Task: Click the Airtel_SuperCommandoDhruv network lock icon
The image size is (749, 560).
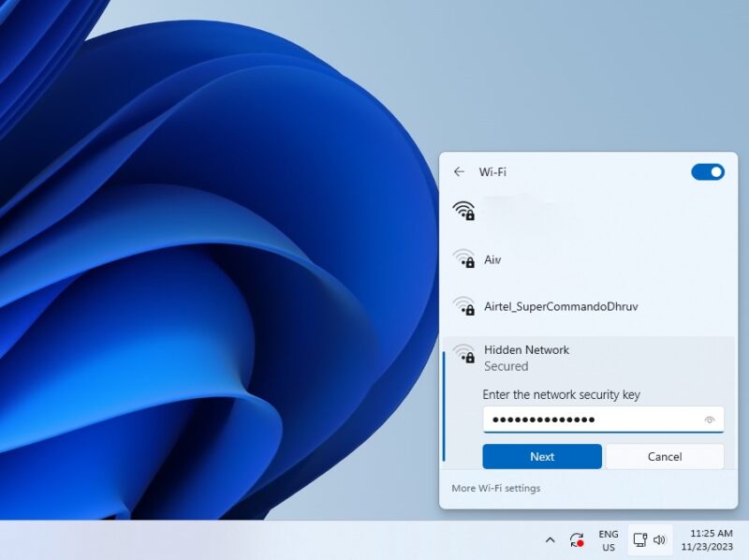Action: tap(466, 307)
